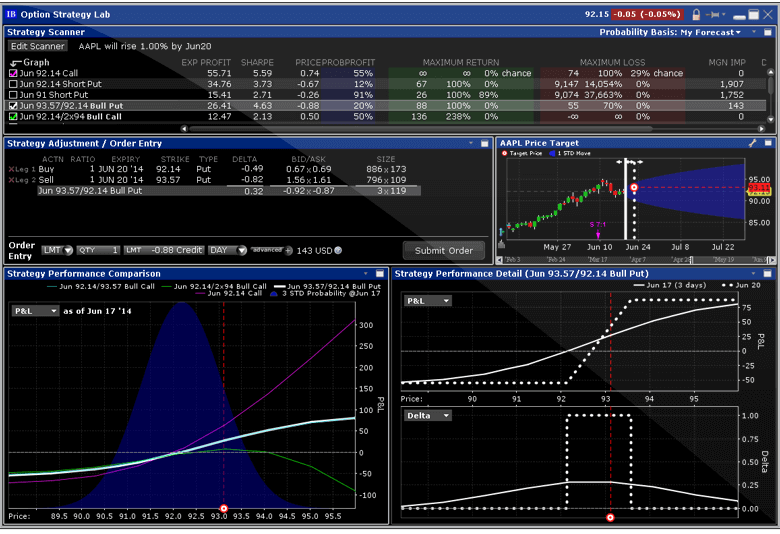Click the advanced order link
This screenshot has height=534, width=780.
point(267,250)
